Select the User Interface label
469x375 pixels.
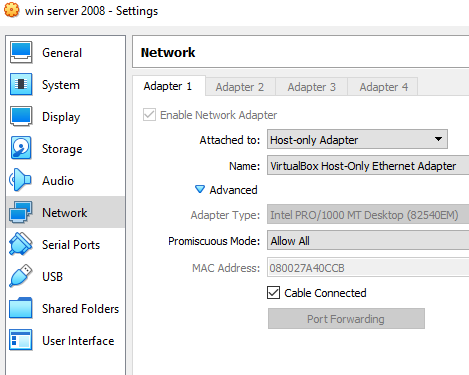[78, 341]
